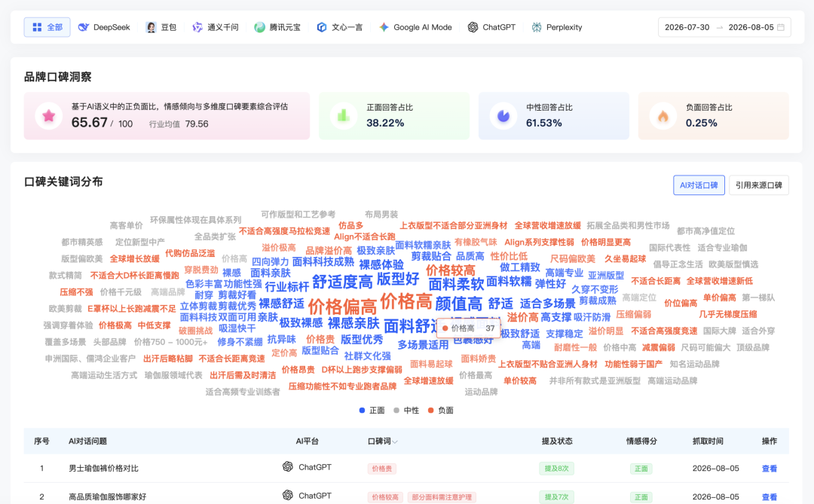Click the Perplexity logo icon
Screen dimensions: 814x504
coord(537,27)
